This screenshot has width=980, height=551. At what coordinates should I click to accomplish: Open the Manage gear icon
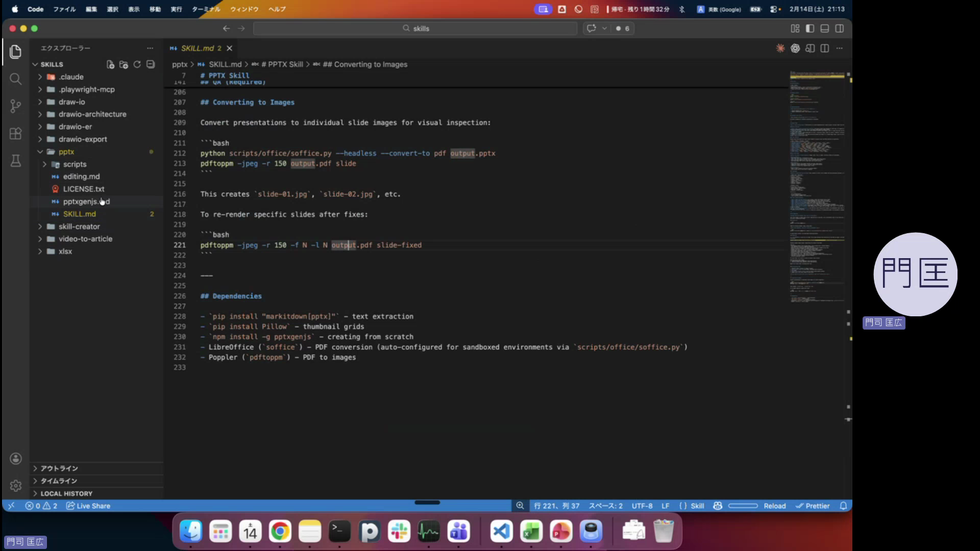coord(15,486)
